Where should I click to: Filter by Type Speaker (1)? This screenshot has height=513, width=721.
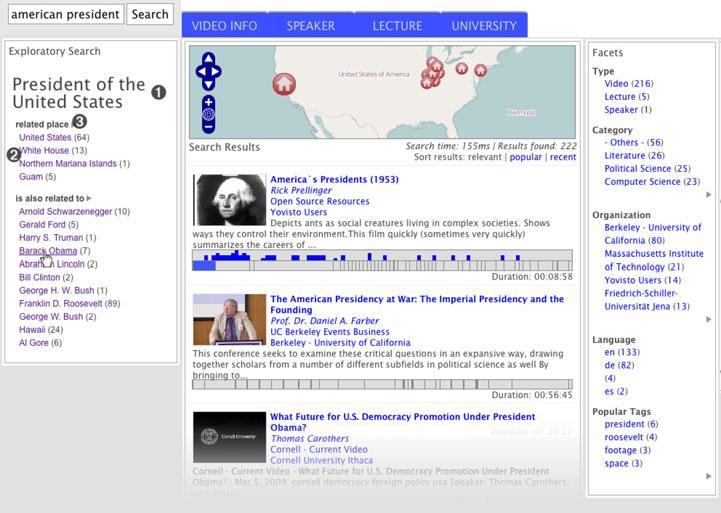pyautogui.click(x=628, y=110)
